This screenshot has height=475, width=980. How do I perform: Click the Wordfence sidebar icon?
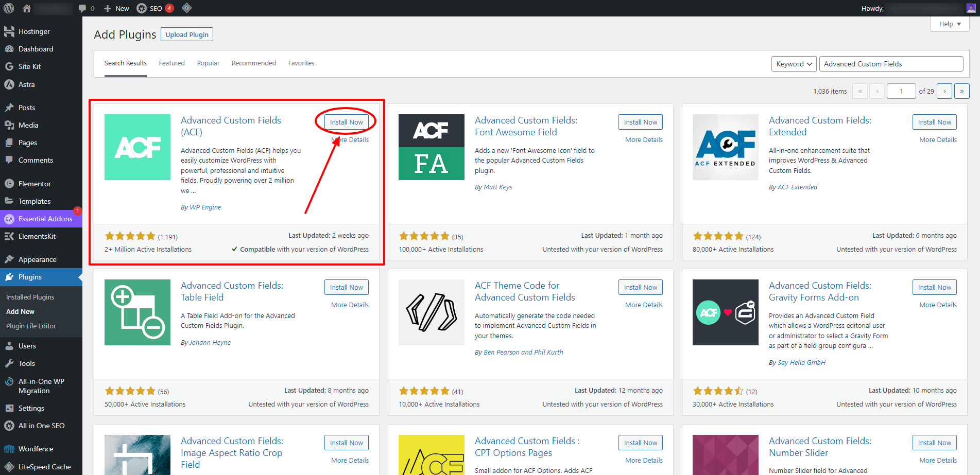pos(9,449)
